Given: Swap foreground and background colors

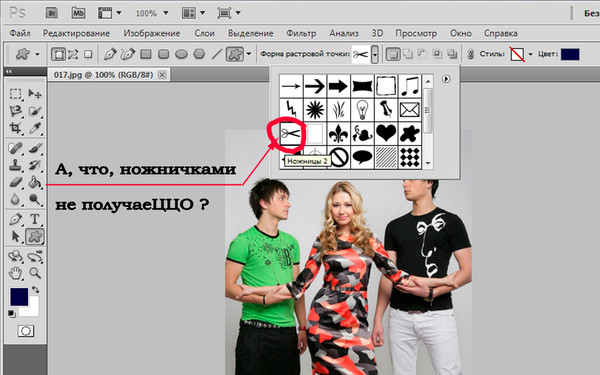Looking at the screenshot, I should [36, 290].
